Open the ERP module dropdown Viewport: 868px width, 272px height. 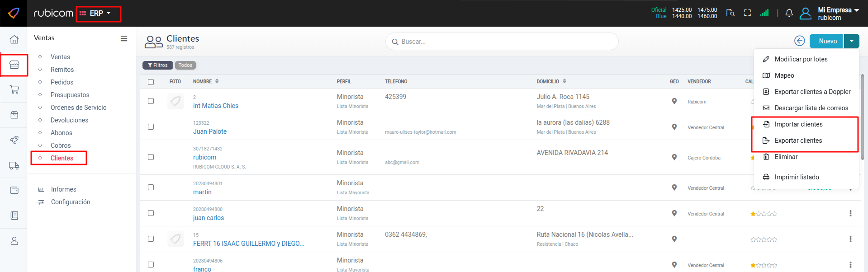98,14
